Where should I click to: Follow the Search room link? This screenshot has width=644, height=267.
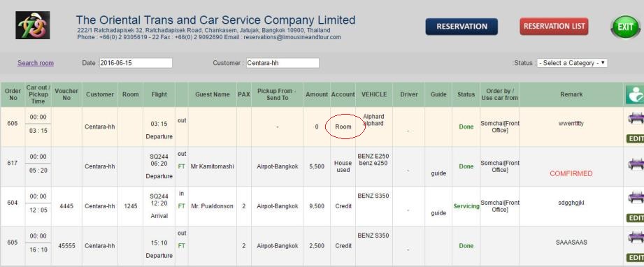click(36, 63)
